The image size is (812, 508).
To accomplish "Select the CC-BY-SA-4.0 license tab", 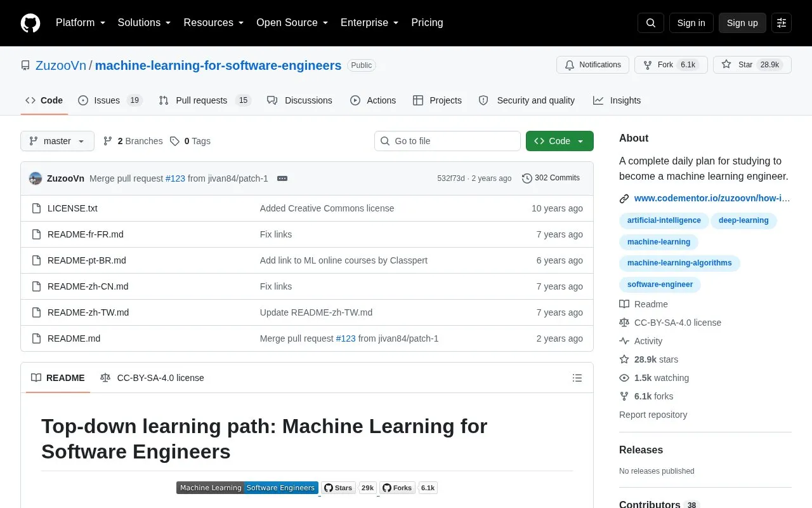I will click(x=152, y=378).
